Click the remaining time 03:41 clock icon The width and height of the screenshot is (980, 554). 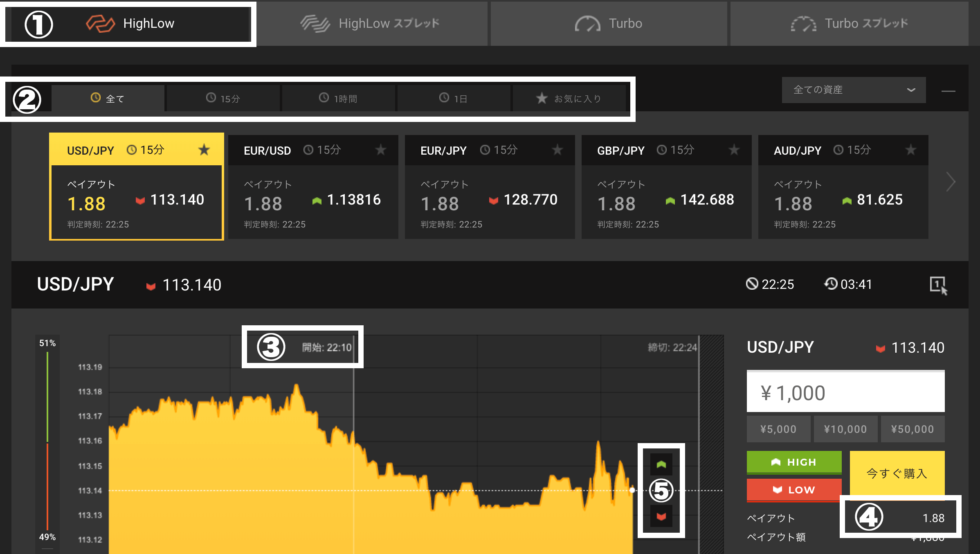pyautogui.click(x=831, y=284)
